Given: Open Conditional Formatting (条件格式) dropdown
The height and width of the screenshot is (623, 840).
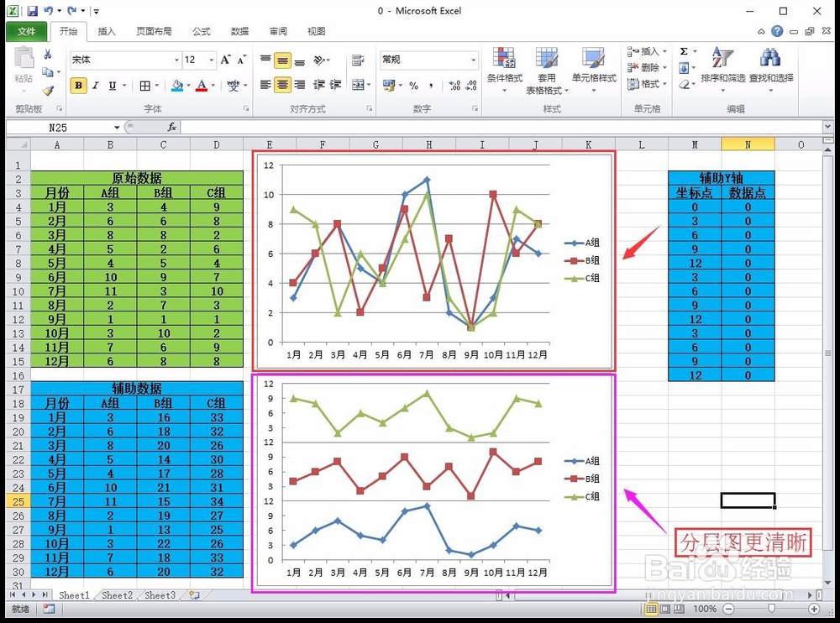Looking at the screenshot, I should coord(504,71).
